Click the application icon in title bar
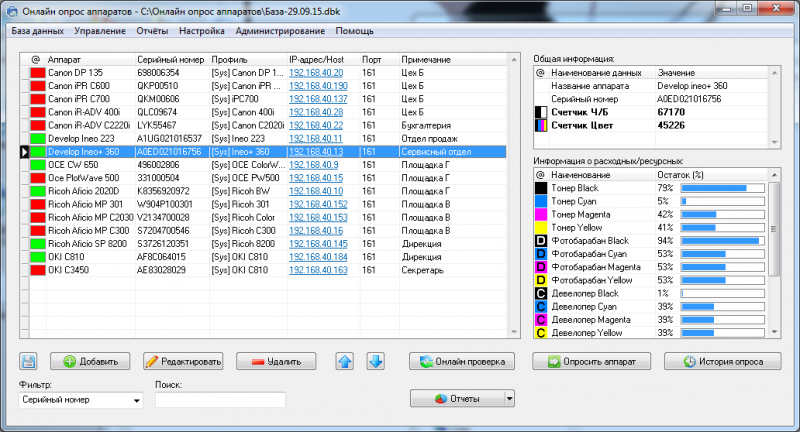Viewport: 800px width, 432px height. pyautogui.click(x=11, y=11)
